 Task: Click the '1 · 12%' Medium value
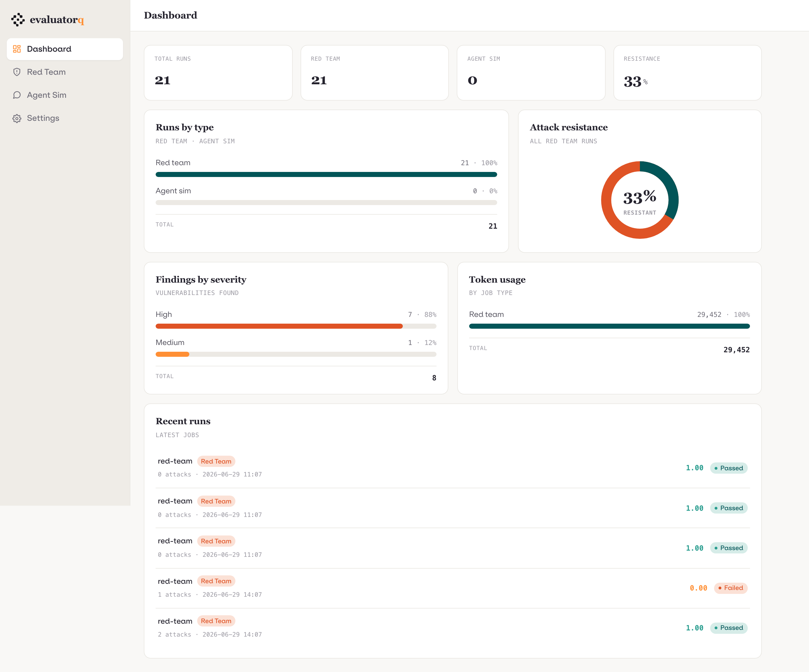click(x=422, y=343)
